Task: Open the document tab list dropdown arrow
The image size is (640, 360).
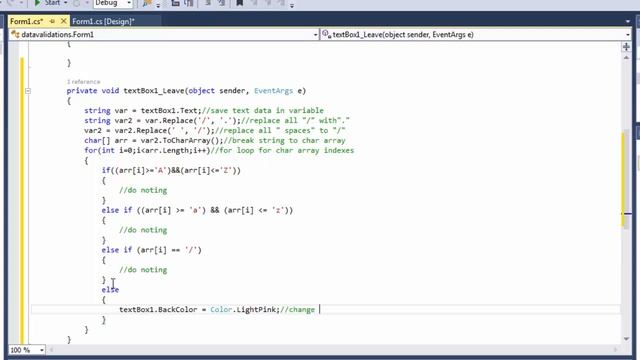Action: [x=627, y=21]
